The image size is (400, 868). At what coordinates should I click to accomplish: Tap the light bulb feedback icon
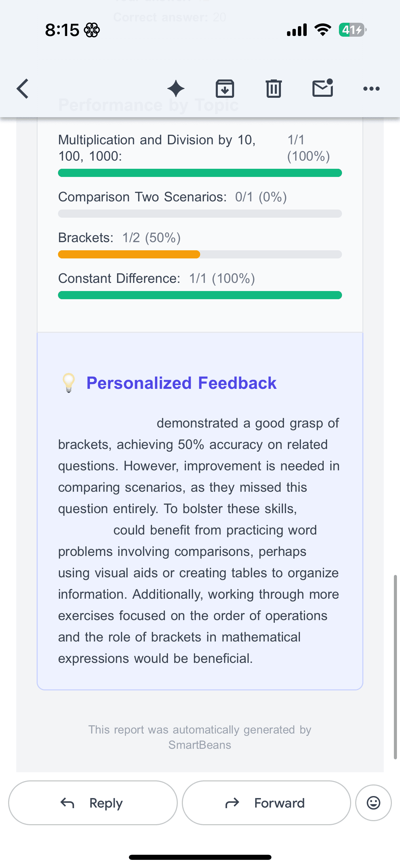69,383
